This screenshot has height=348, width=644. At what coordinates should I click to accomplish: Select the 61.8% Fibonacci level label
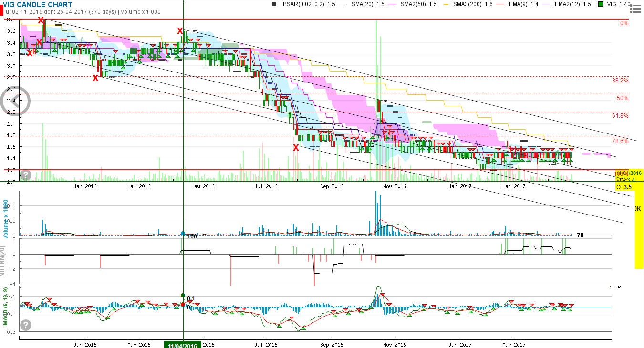[620, 115]
